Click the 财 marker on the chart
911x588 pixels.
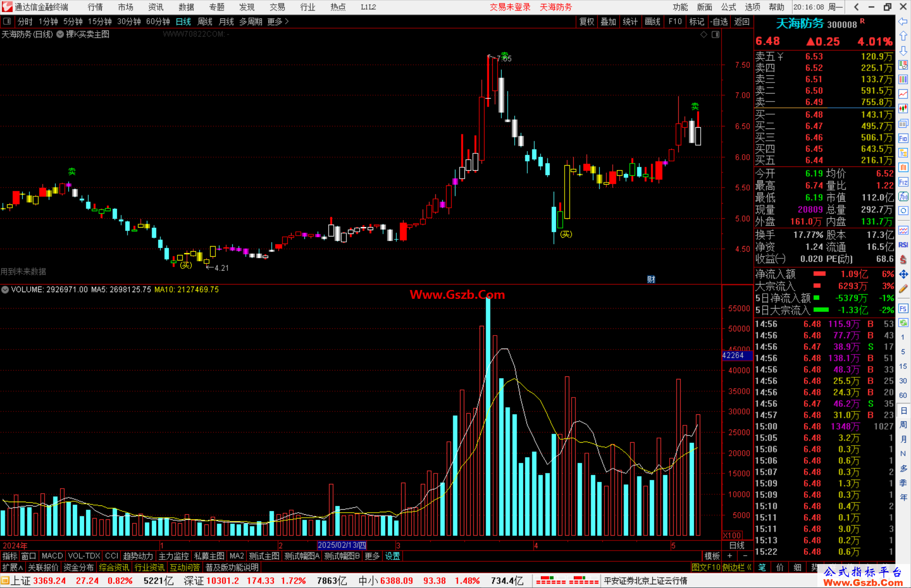(651, 279)
